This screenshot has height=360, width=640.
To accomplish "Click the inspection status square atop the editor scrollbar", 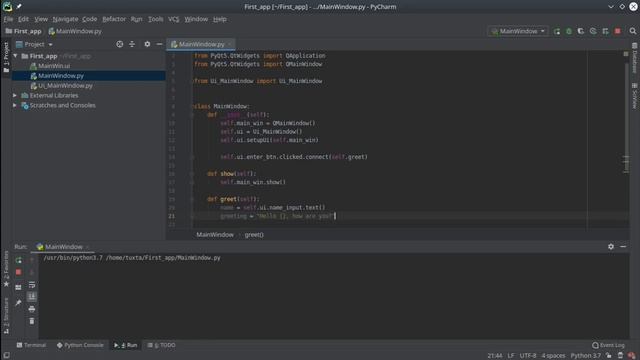I will (x=626, y=54).
